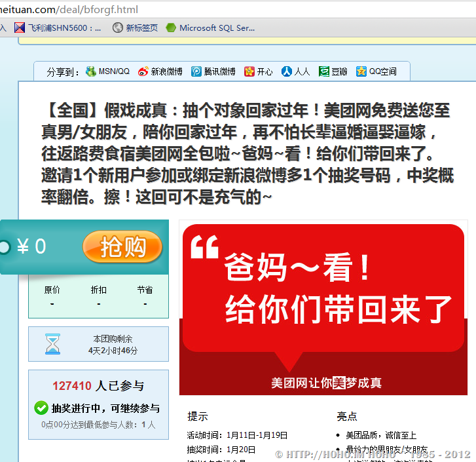Click the Renren share icon

tap(287, 71)
